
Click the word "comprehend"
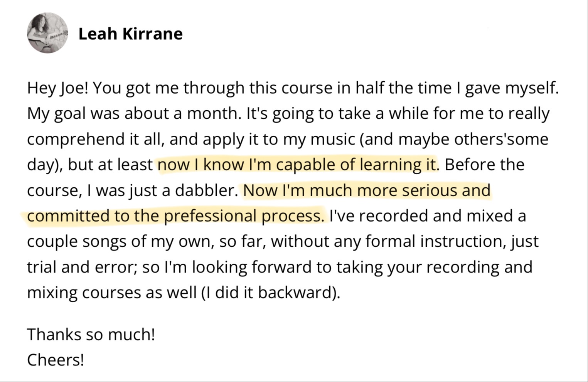click(x=75, y=139)
